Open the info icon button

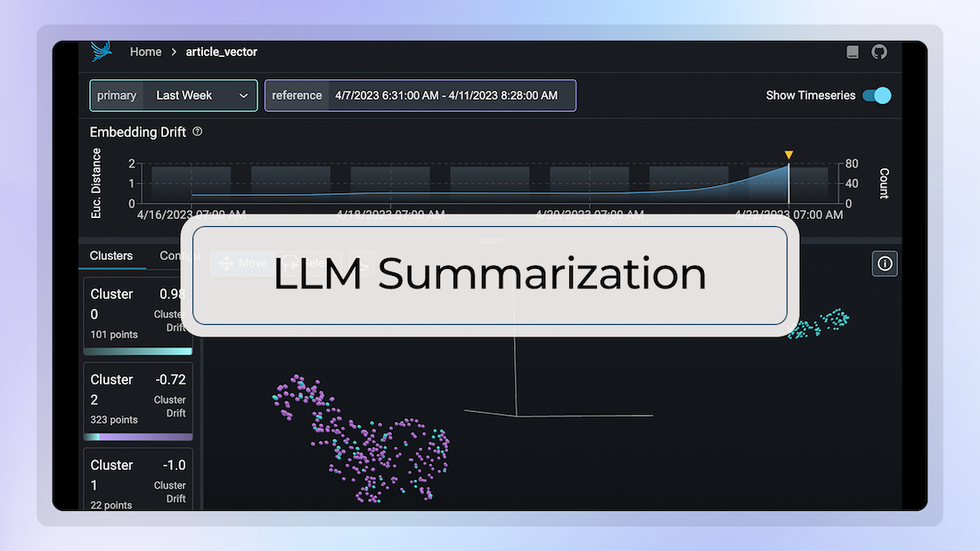pos(885,263)
